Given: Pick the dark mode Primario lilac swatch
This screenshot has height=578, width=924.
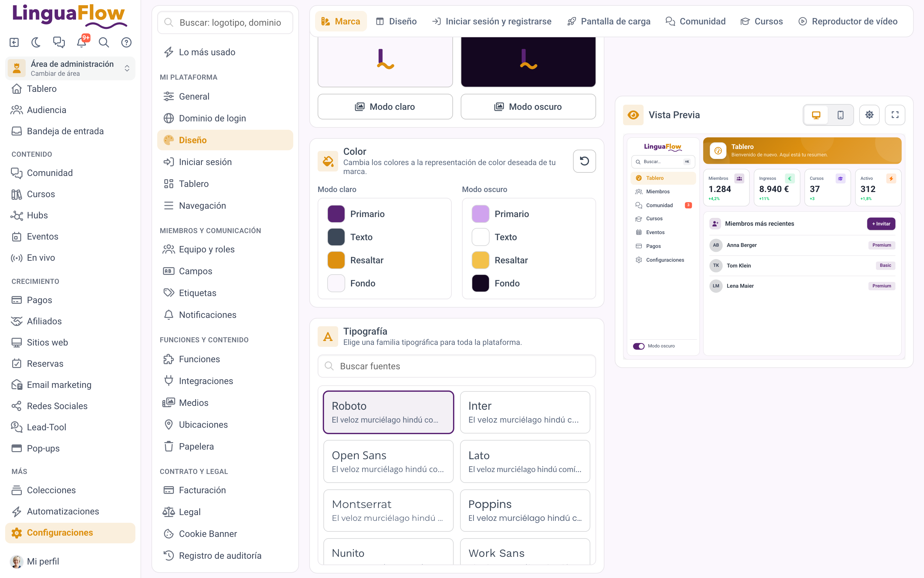Looking at the screenshot, I should click(480, 214).
